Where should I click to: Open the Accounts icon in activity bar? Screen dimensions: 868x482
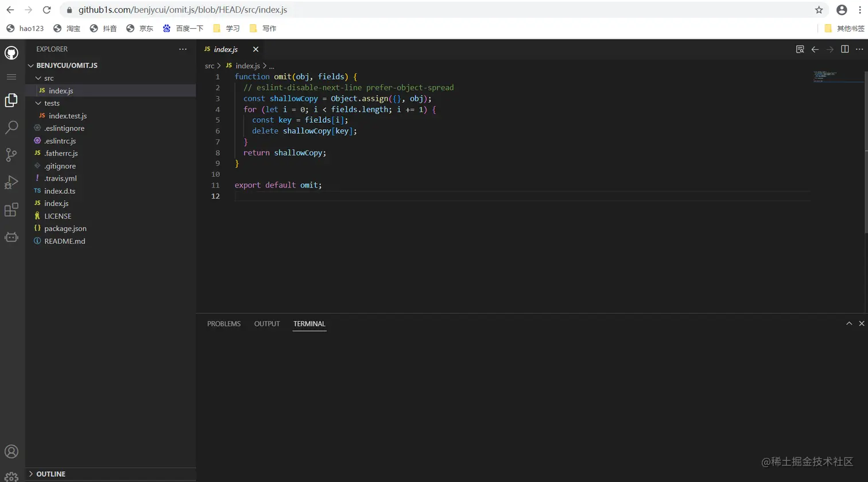coord(11,452)
